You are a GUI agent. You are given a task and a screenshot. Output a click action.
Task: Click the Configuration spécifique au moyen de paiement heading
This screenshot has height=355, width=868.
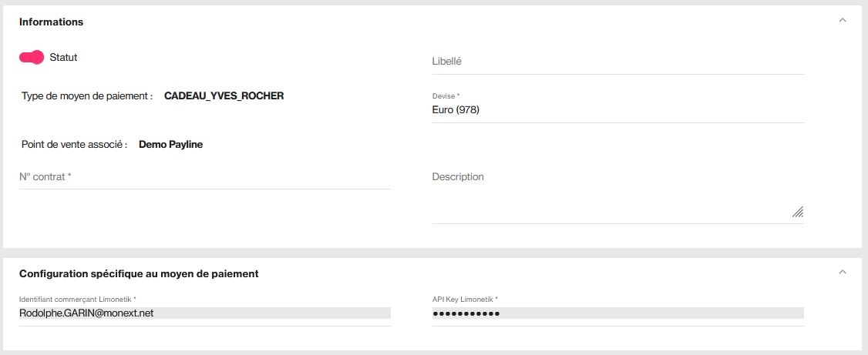pos(139,273)
